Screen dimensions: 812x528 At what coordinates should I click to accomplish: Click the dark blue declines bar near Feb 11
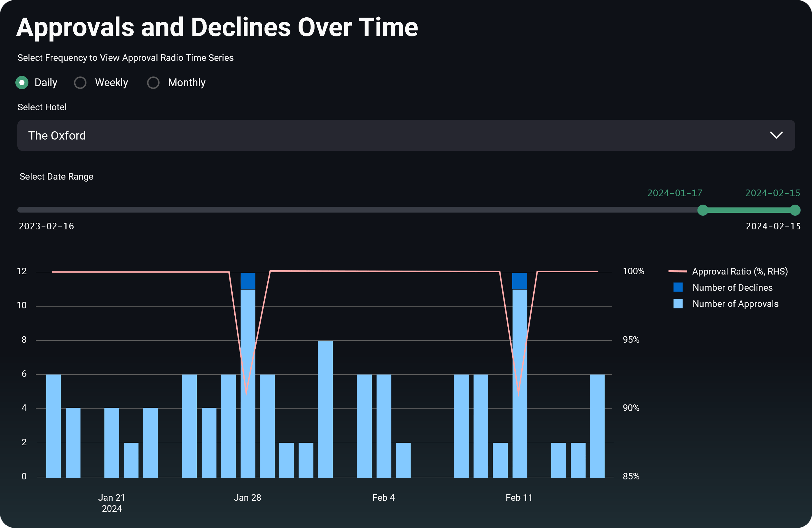click(x=519, y=281)
